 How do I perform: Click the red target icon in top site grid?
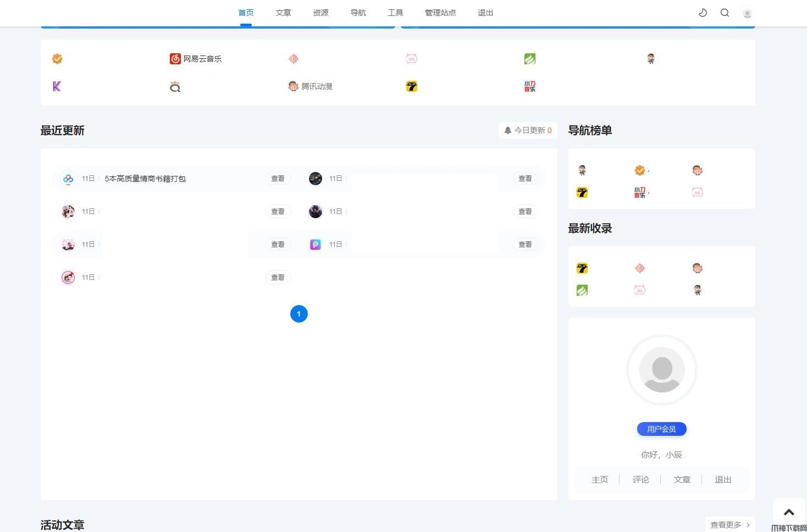coord(294,59)
